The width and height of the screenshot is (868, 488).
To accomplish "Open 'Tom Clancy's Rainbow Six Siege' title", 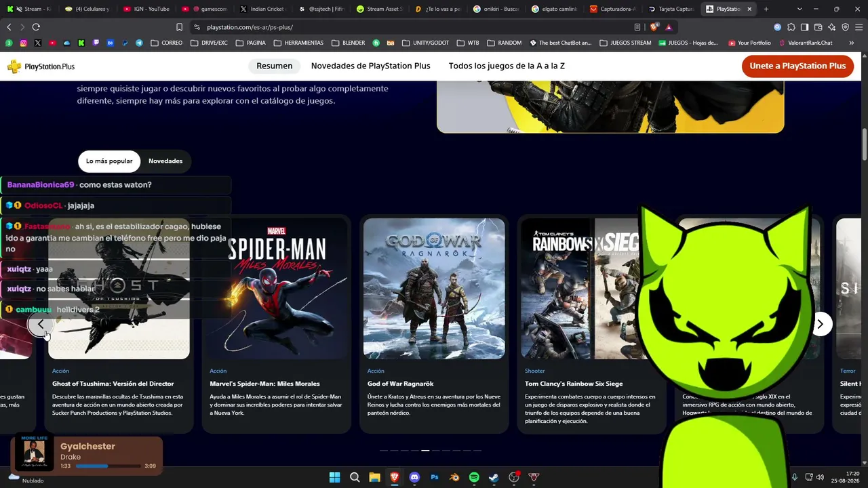I will [574, 384].
